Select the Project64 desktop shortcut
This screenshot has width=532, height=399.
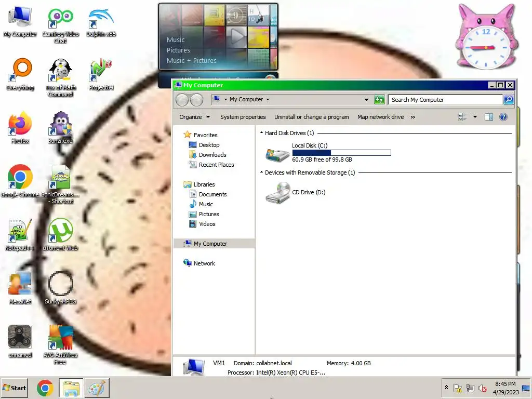[101, 75]
